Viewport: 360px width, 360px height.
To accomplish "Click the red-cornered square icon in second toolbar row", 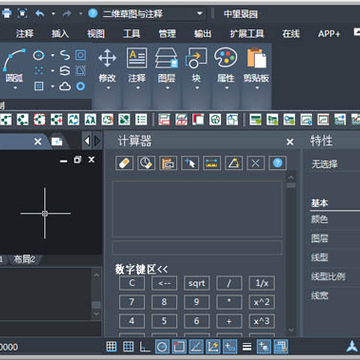I will pyautogui.click(x=198, y=119).
